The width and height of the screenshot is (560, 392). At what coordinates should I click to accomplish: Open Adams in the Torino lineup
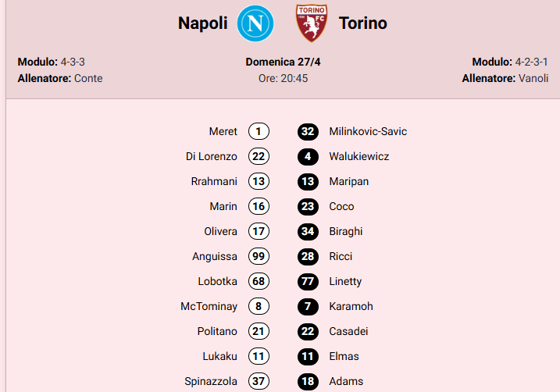[x=346, y=382]
